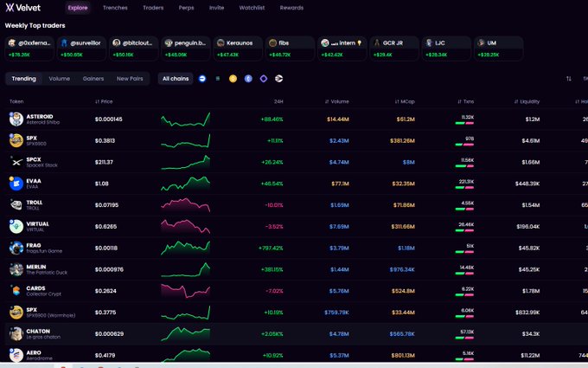Image resolution: width=588 pixels, height=368 pixels.
Task: Click the VIRTUAL token logo
Action: (x=16, y=227)
